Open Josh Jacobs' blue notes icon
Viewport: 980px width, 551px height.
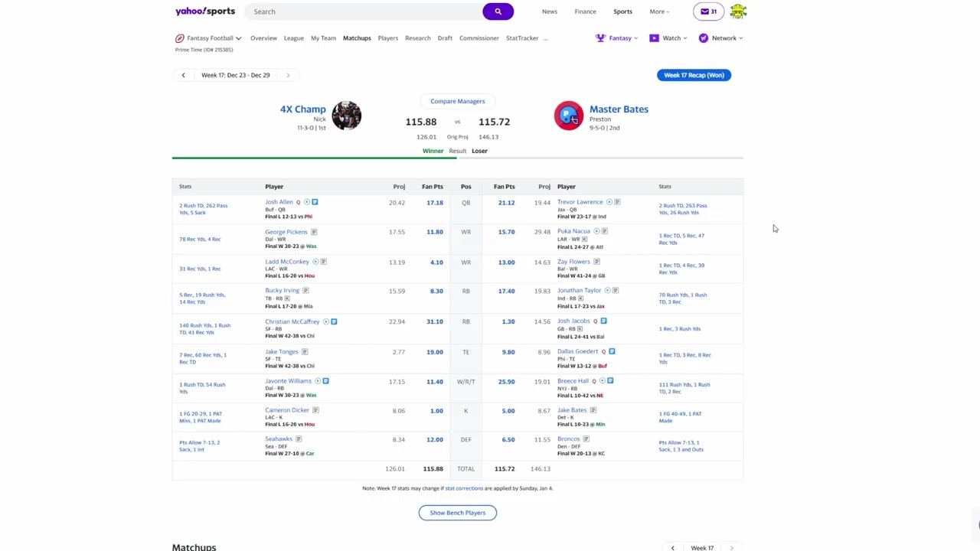pos(603,321)
